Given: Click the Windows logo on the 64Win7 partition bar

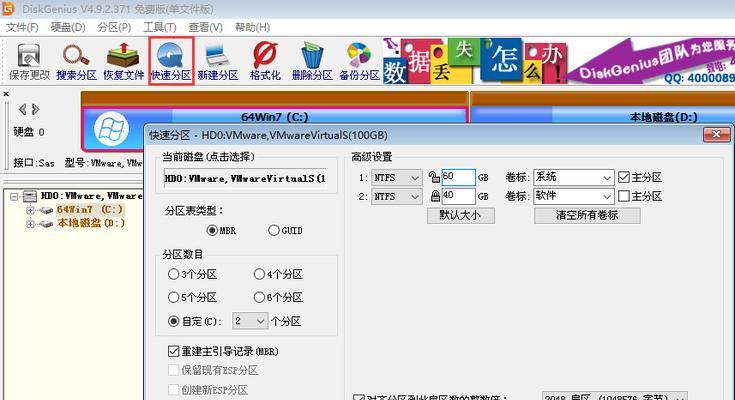Looking at the screenshot, I should pyautogui.click(x=111, y=129).
